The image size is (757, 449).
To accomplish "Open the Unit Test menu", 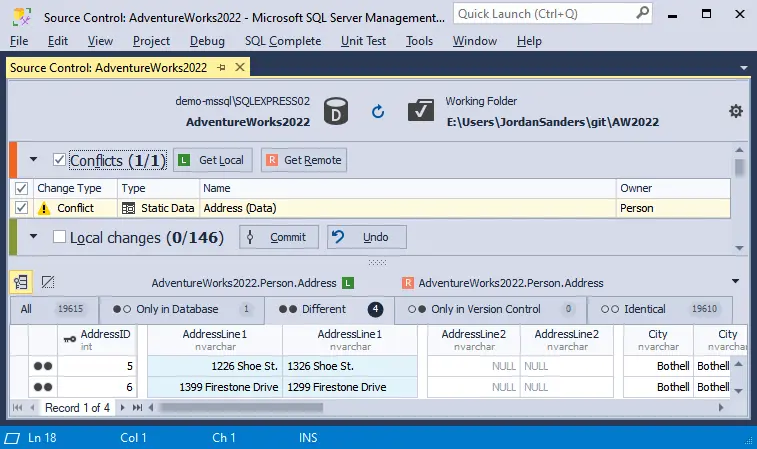I will point(364,41).
